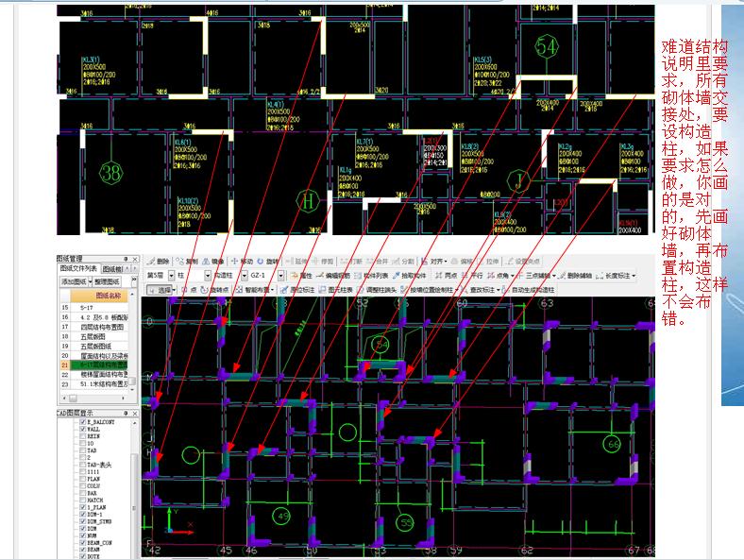Select drawing row 19 五层板图纸
The height and width of the screenshot is (560, 744).
click(94, 346)
